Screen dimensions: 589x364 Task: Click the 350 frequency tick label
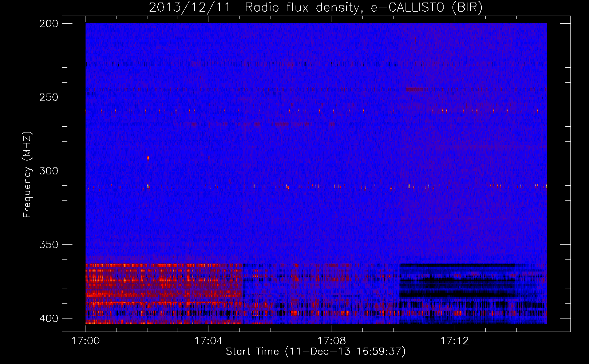(x=49, y=245)
